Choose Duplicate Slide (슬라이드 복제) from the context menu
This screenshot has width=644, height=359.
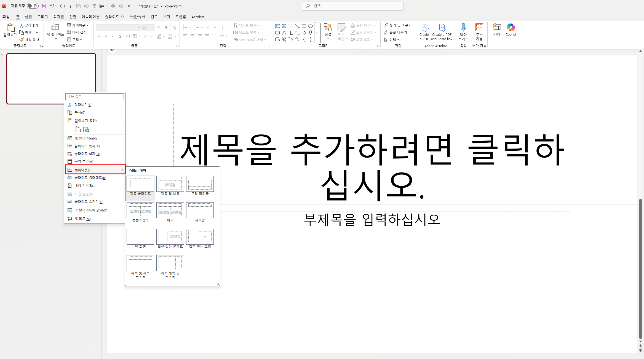coord(87,146)
